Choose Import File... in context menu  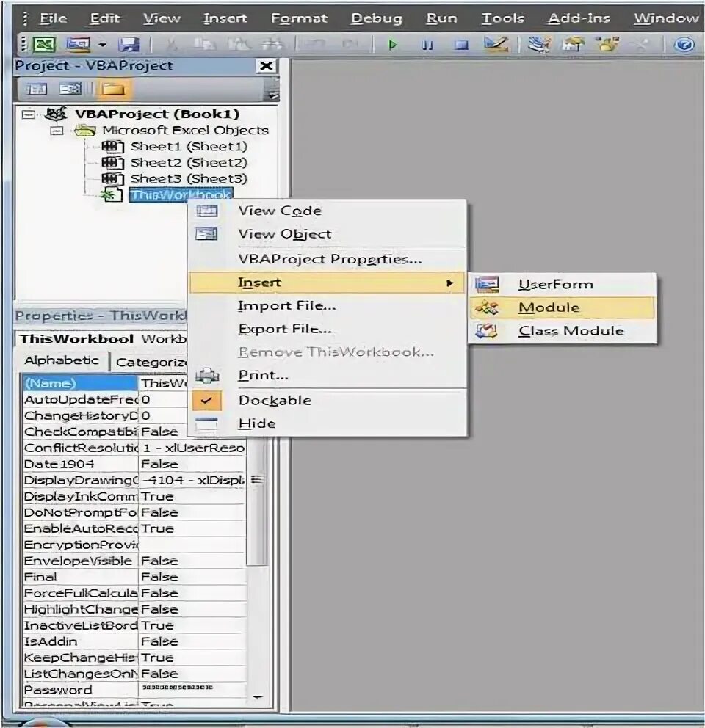point(328,306)
